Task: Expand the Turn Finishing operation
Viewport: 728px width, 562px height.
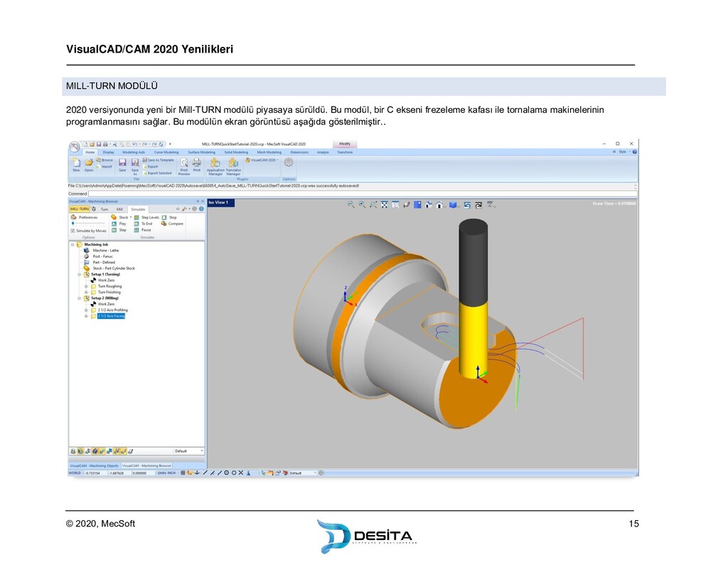Action: (86, 293)
